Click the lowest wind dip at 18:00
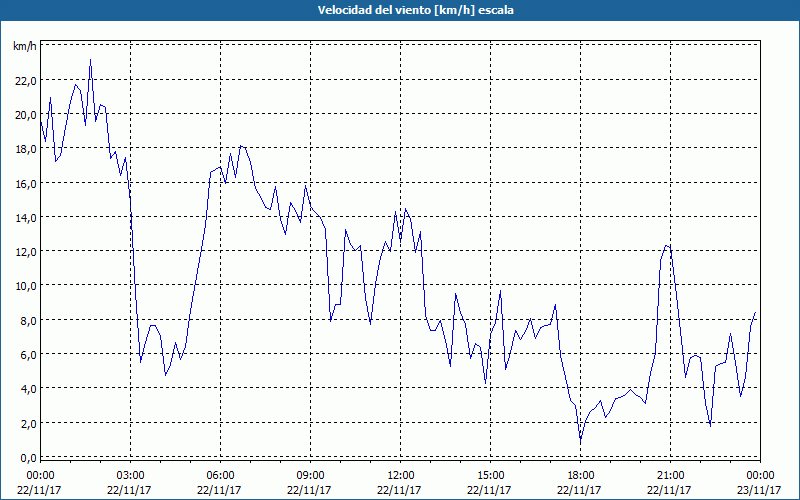The height and width of the screenshot is (500, 800). [x=580, y=440]
